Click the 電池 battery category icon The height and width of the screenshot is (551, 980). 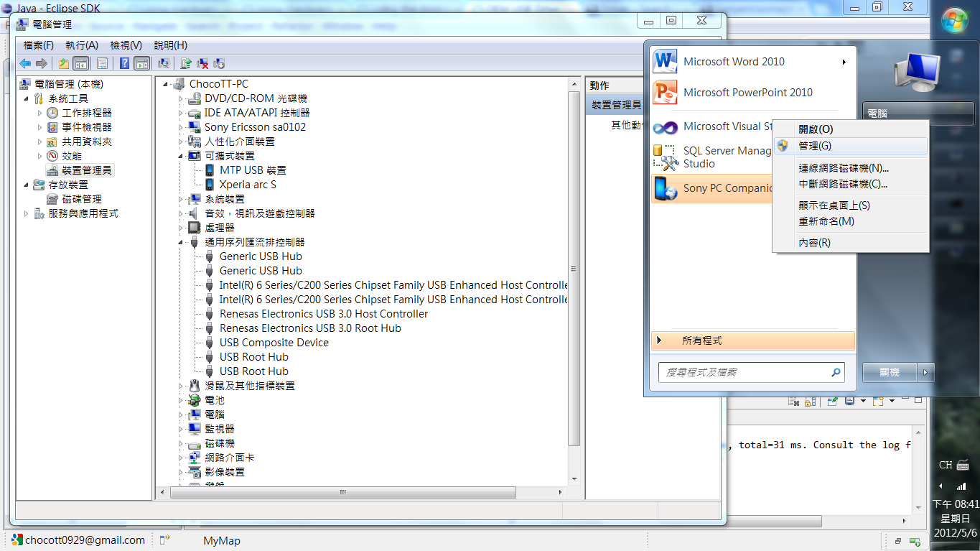[194, 400]
